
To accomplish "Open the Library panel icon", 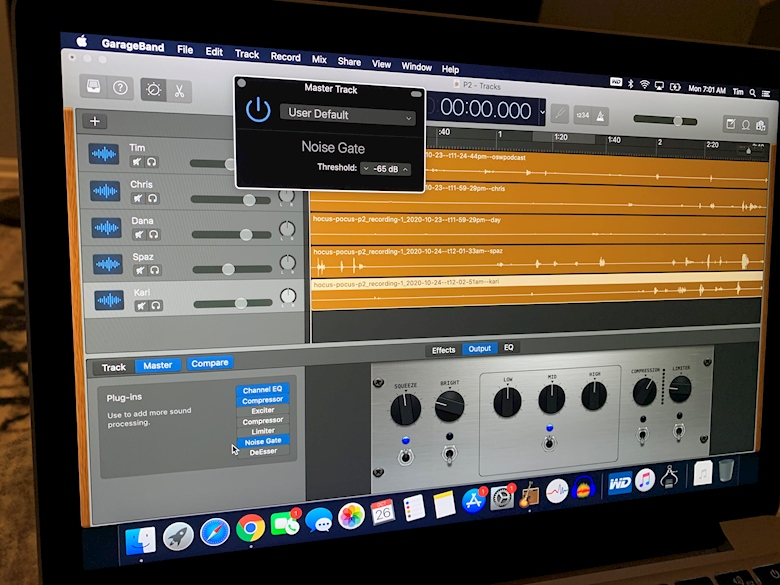I will [93, 87].
